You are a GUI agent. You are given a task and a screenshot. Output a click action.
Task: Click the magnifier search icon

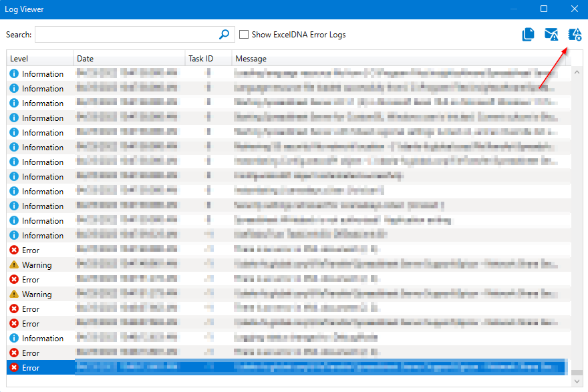click(224, 35)
